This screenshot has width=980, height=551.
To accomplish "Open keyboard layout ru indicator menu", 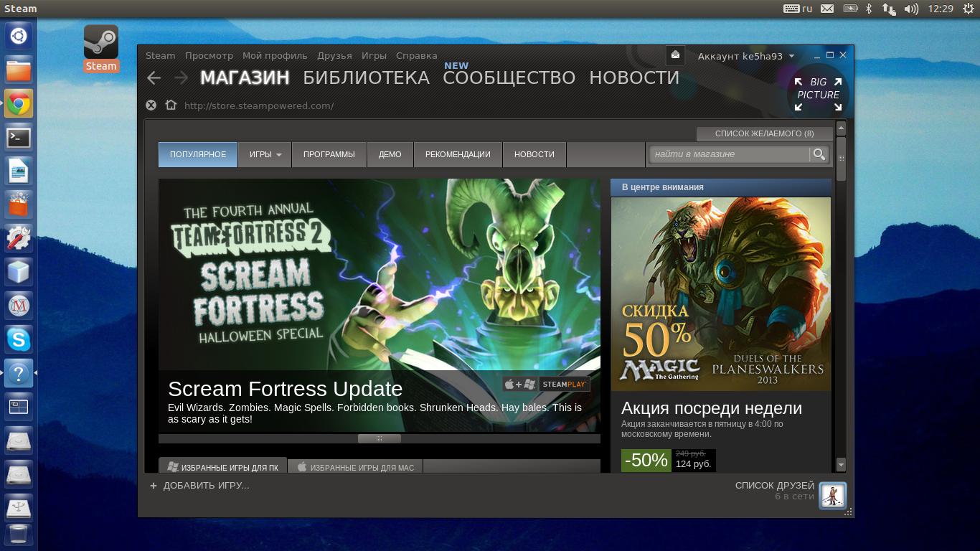I will (798, 9).
